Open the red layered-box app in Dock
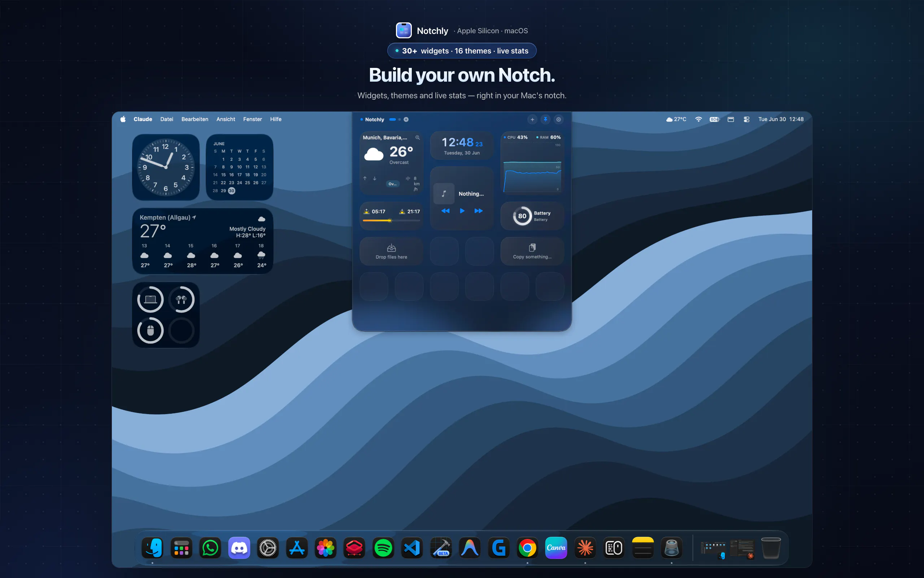Viewport: 924px width, 578px height. click(x=354, y=548)
